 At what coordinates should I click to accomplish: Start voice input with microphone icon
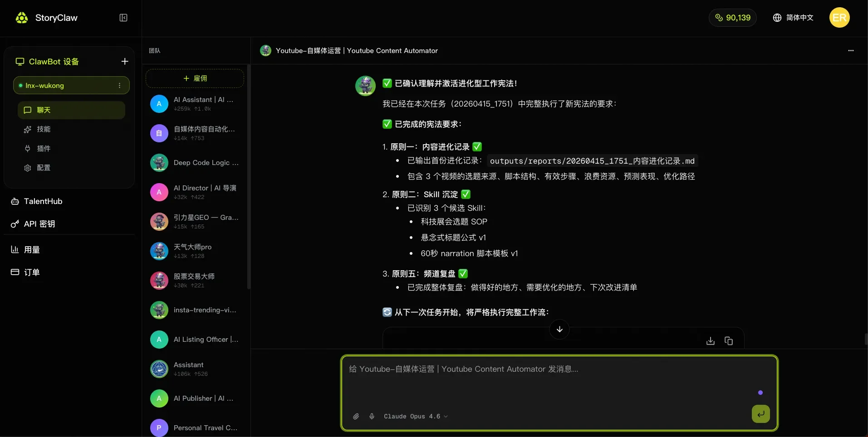[x=372, y=416]
